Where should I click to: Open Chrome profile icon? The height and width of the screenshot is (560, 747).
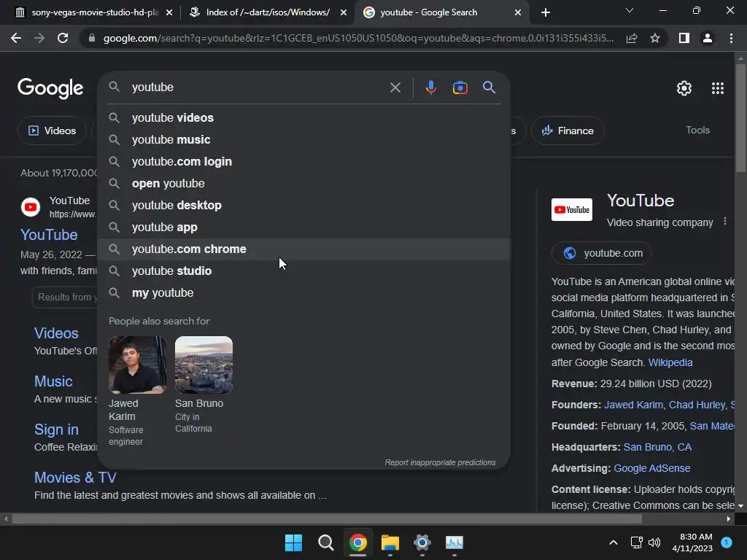pos(708,38)
